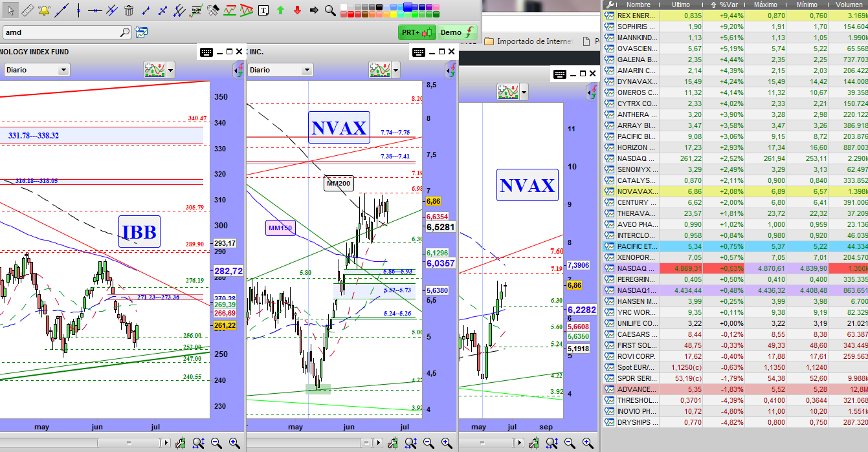Click the PRT+ button
This screenshot has height=452, width=868.
(417, 32)
